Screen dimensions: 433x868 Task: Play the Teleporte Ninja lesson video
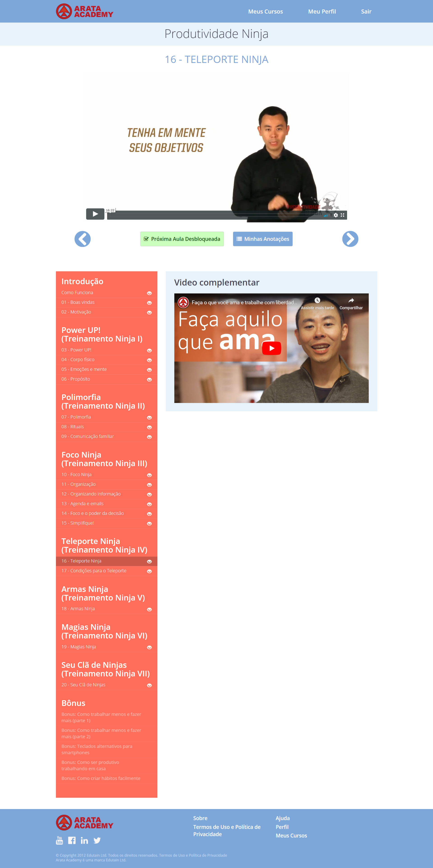(x=95, y=214)
